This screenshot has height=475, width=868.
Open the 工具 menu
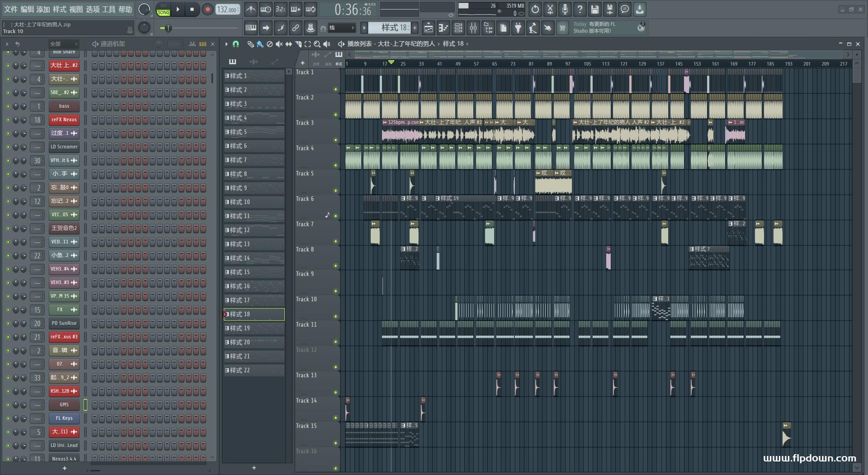pyautogui.click(x=109, y=9)
